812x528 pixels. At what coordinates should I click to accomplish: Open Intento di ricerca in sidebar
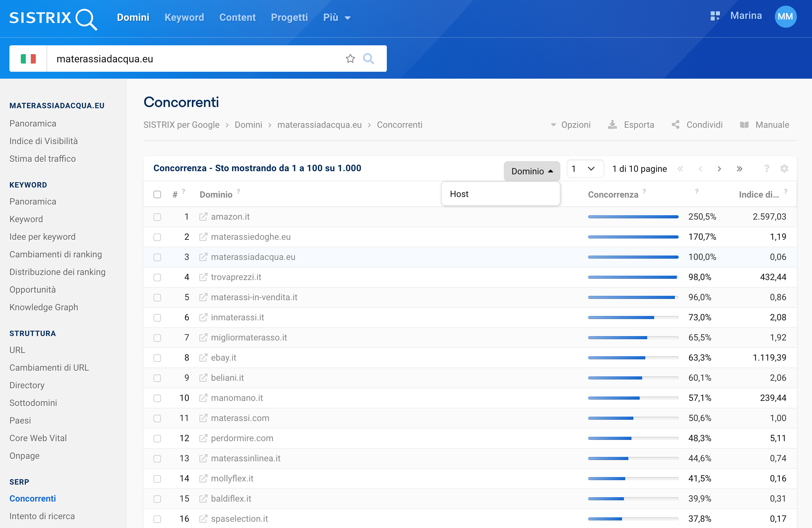coord(42,516)
